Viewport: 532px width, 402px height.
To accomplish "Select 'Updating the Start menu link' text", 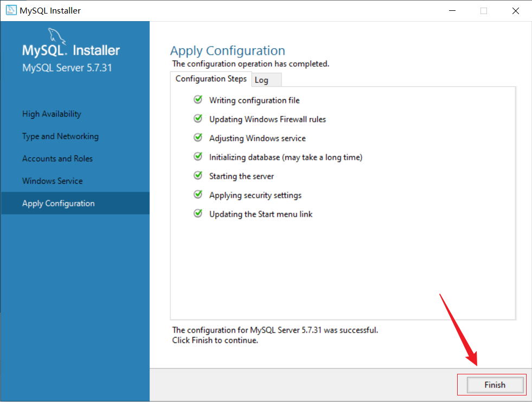I will (x=260, y=214).
